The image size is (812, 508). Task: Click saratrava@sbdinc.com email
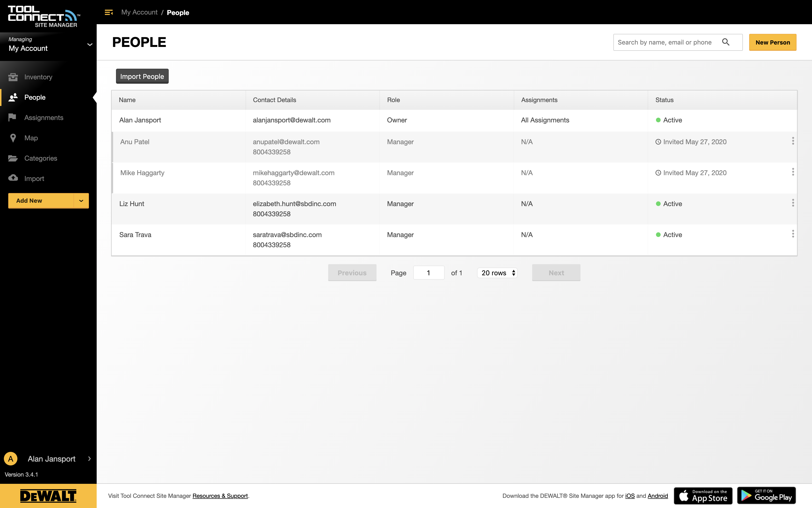point(287,234)
